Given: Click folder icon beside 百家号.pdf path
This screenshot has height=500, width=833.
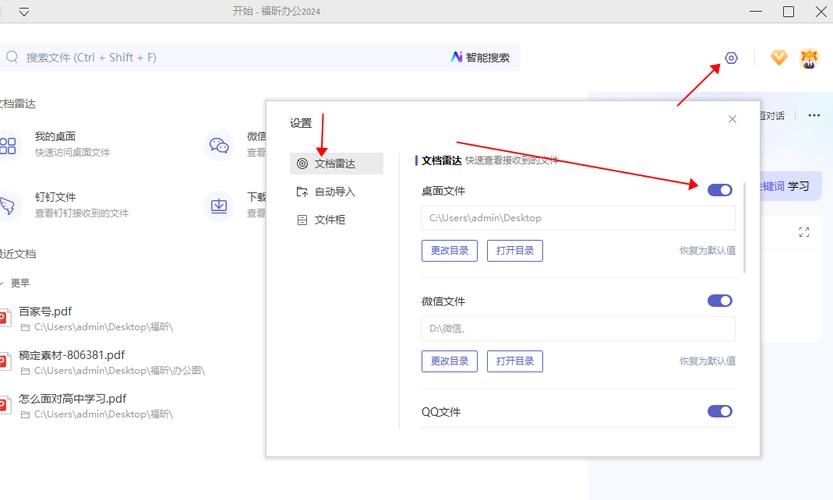Looking at the screenshot, I should (x=25, y=327).
